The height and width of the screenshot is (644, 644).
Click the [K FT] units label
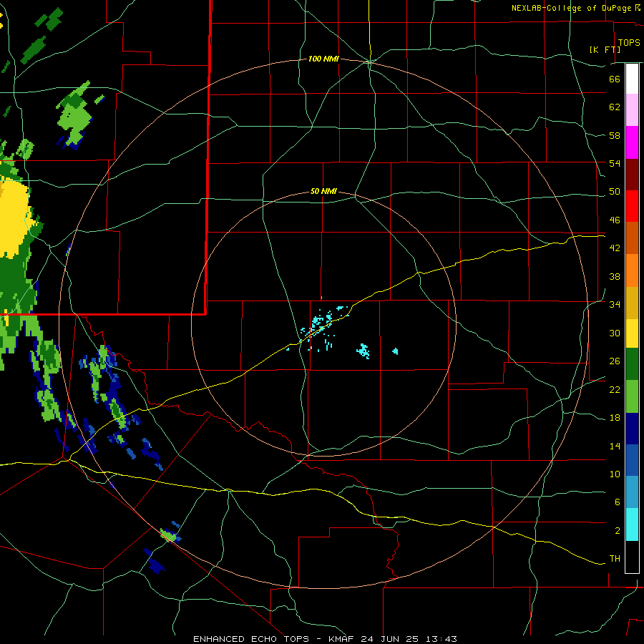(605, 49)
